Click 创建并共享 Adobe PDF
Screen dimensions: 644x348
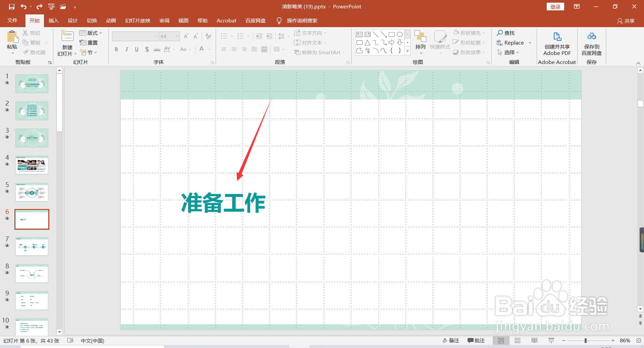point(557,44)
